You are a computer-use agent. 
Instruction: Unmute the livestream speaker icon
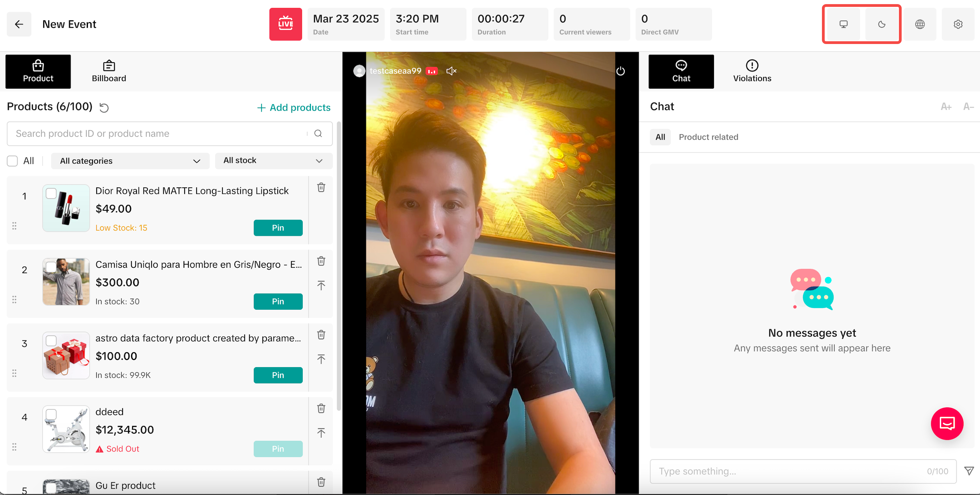pos(451,71)
